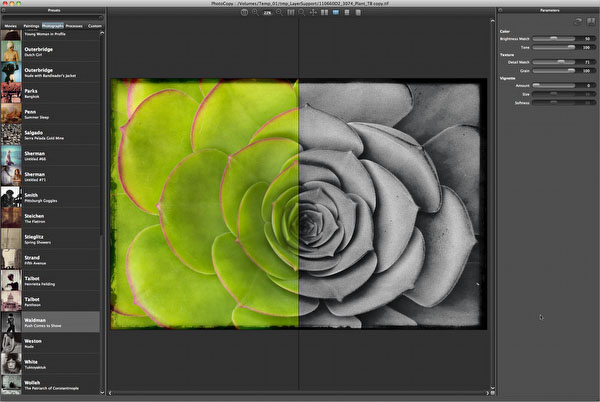Screen dimensions: 600x402
Task: Click the curved arrow icon in Parameters panel
Action: click(578, 21)
